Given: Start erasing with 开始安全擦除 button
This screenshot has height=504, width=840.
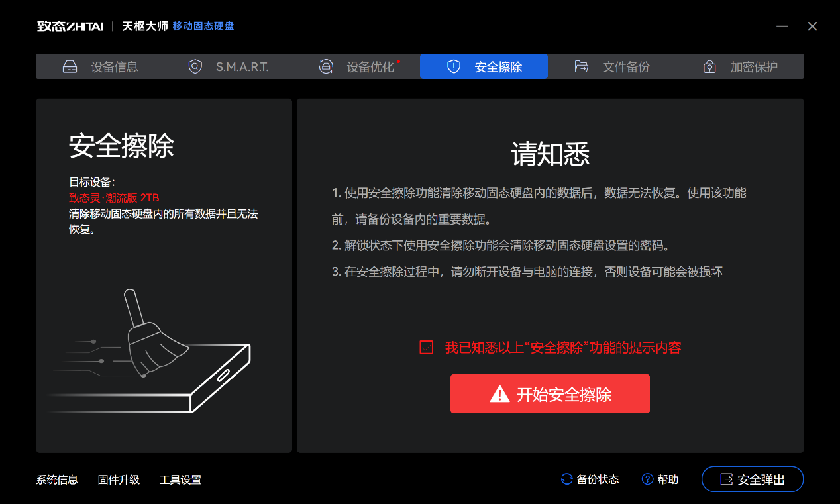Looking at the screenshot, I should 550,394.
